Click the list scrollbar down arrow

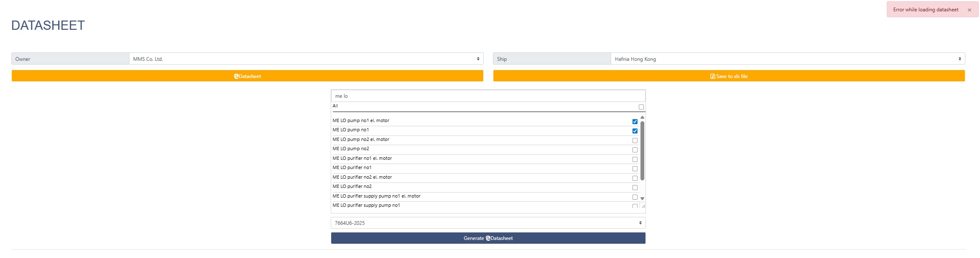click(642, 198)
